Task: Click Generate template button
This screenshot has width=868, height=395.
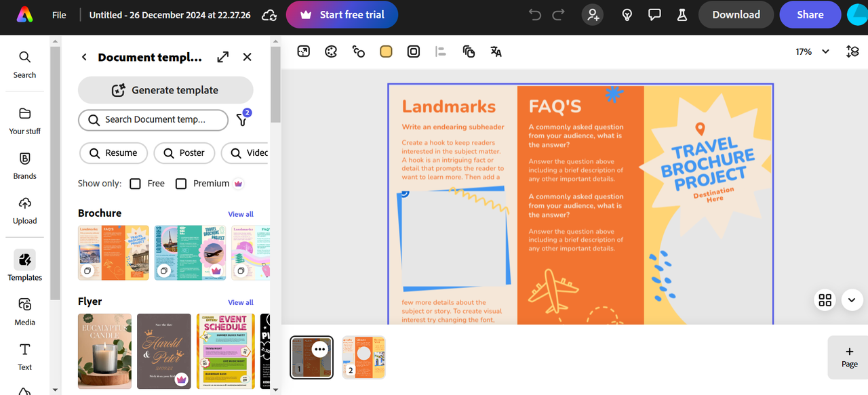Action: (165, 90)
